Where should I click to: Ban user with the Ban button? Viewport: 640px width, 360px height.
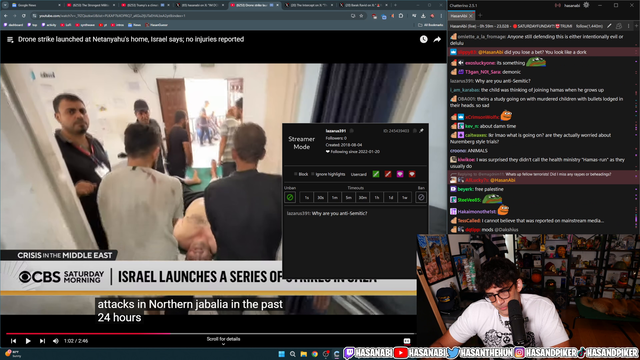click(x=421, y=198)
